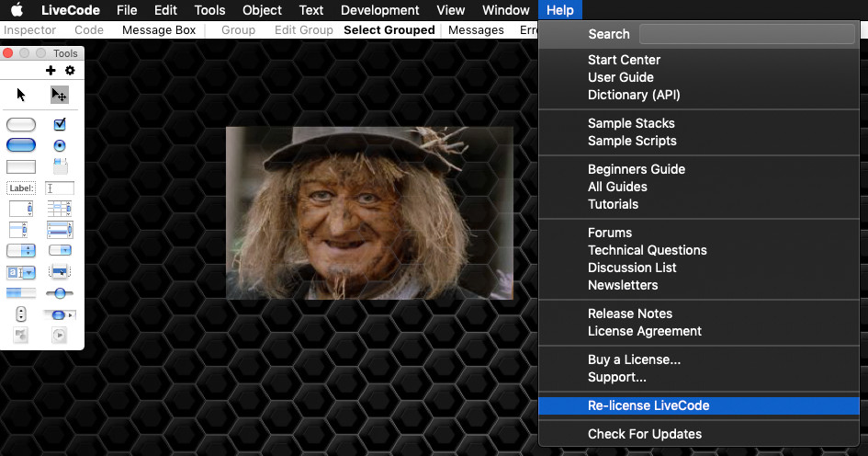Open the Dictionary (API) entry
This screenshot has height=456, width=868.
[634, 95]
